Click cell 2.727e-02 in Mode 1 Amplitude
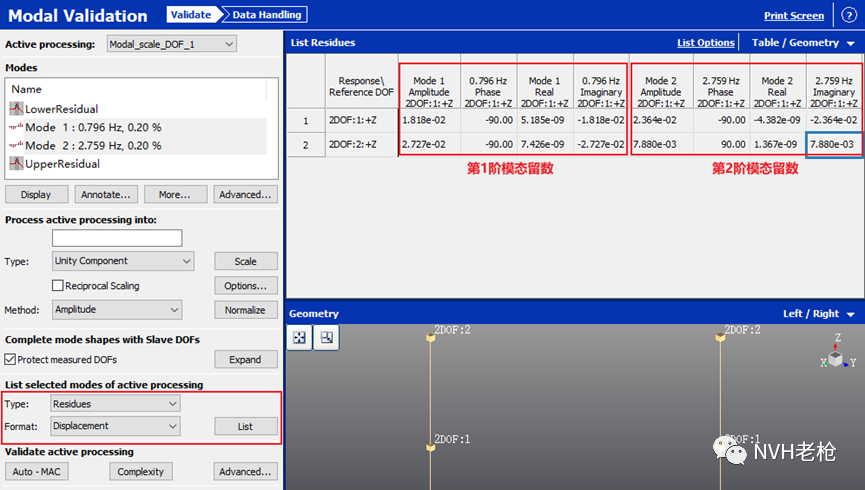This screenshot has width=865, height=490. point(429,145)
